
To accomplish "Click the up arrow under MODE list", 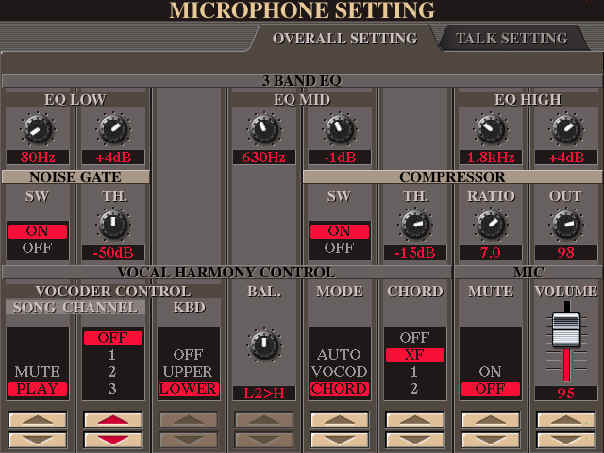I will [x=339, y=420].
